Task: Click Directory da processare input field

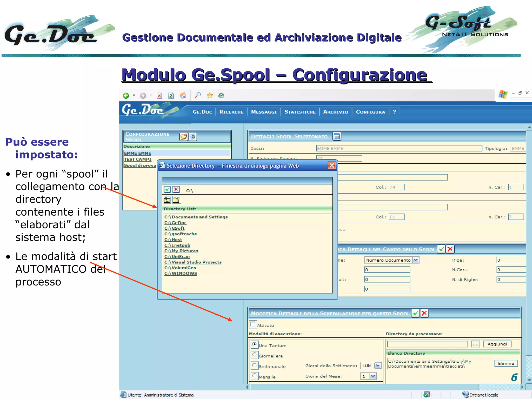Action: [x=427, y=344]
